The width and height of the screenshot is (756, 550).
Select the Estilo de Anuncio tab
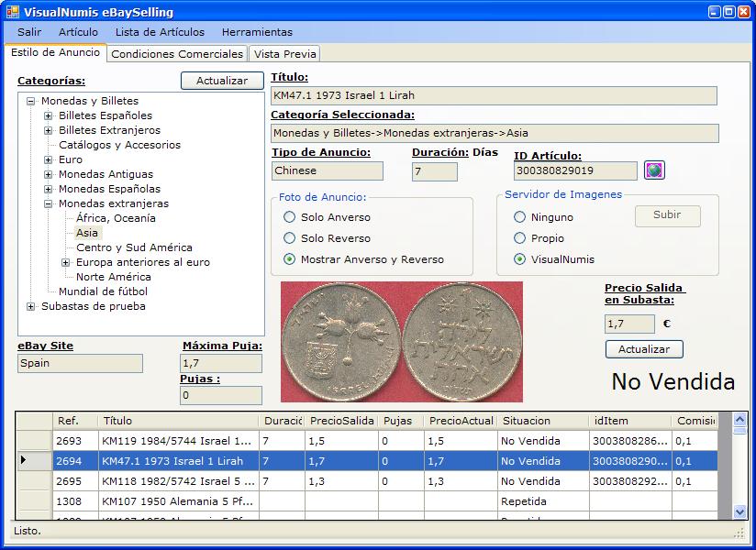tap(55, 52)
